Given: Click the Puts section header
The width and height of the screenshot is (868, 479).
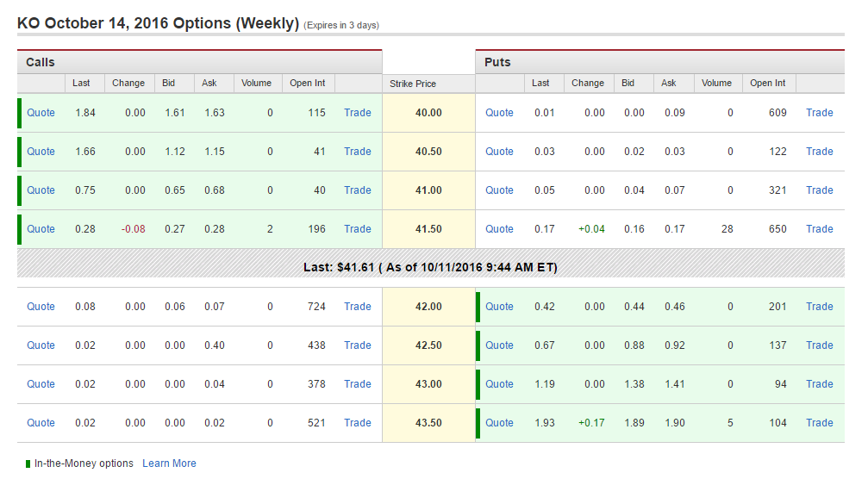Looking at the screenshot, I should click(x=660, y=62).
